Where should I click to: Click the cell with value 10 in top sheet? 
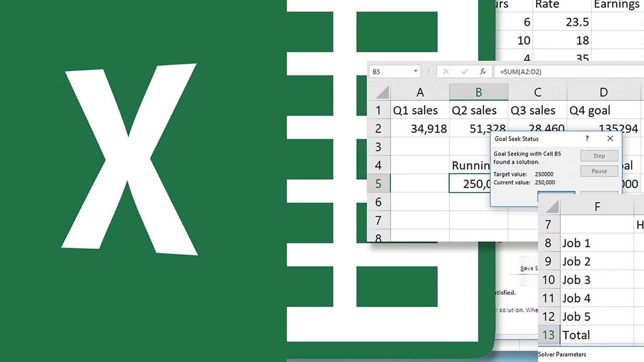tap(514, 40)
